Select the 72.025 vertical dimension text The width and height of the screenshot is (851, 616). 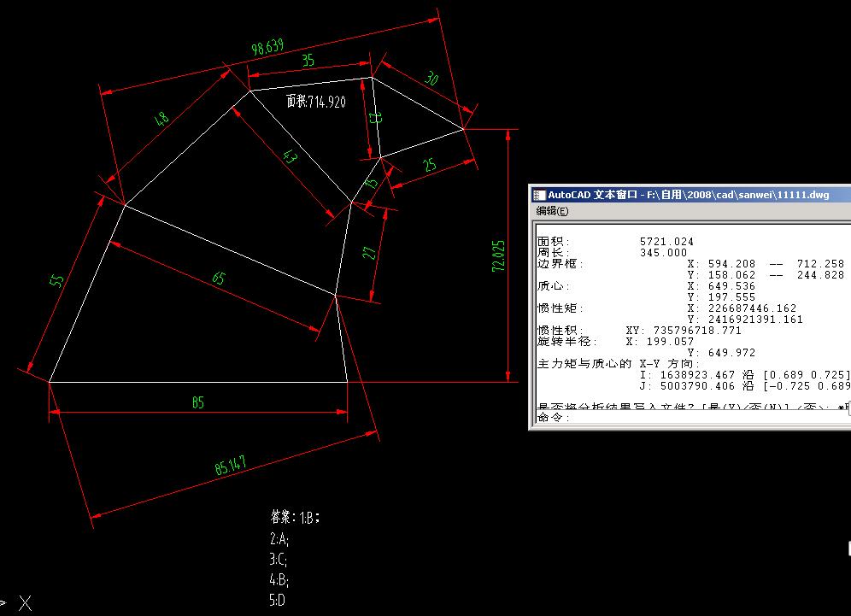click(x=498, y=255)
